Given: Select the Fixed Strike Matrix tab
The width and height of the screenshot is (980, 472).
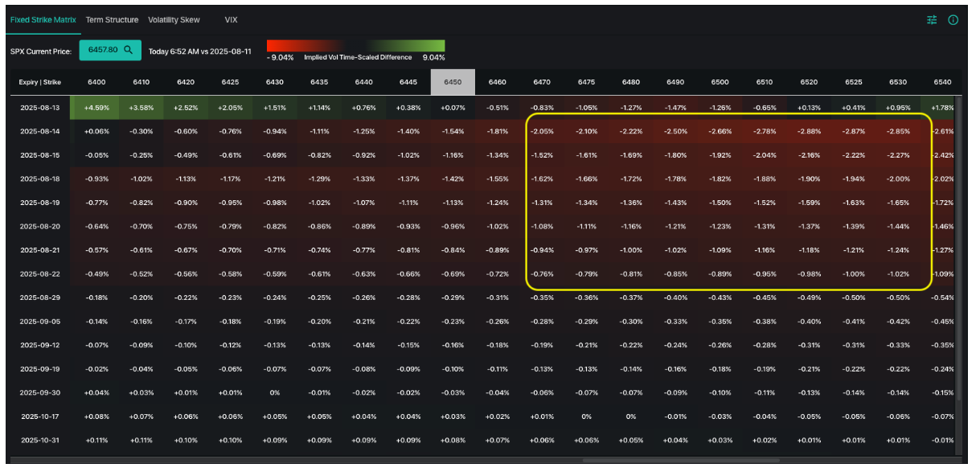Looking at the screenshot, I should pyautogui.click(x=42, y=20).
